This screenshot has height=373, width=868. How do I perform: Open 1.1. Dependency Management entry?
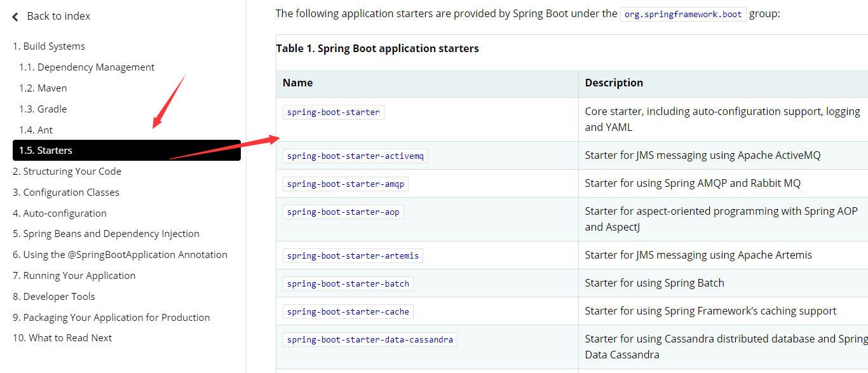[86, 67]
